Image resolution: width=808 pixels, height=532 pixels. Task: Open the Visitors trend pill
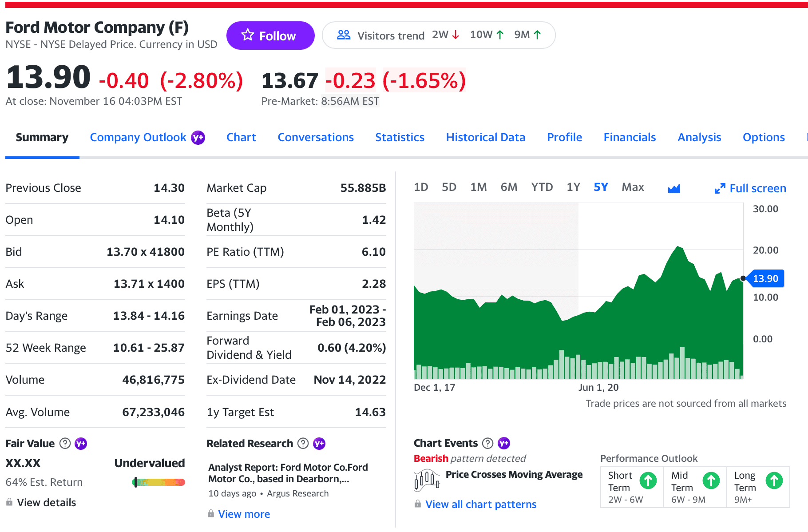click(x=439, y=35)
